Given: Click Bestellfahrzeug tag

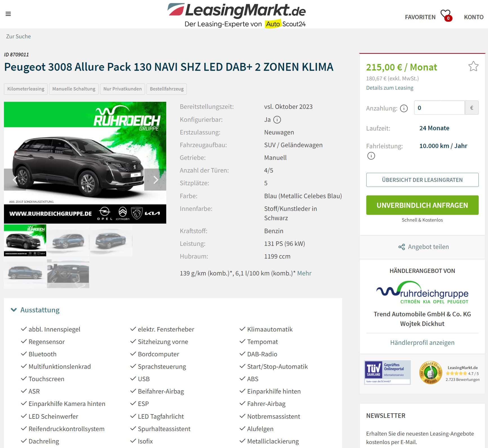Looking at the screenshot, I should pyautogui.click(x=167, y=89).
